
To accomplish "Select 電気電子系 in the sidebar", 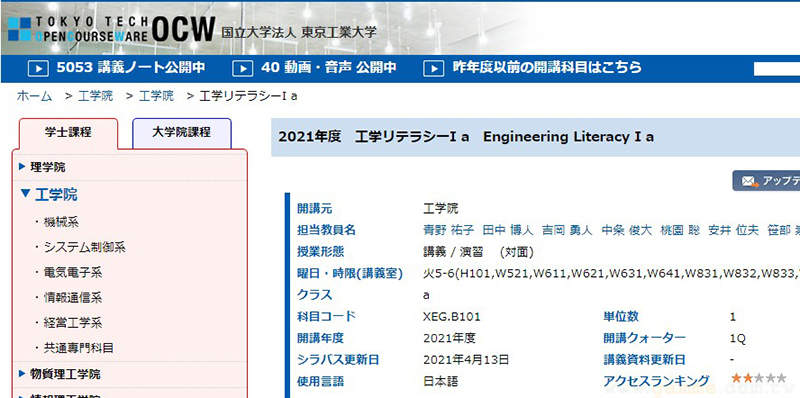I will (73, 272).
